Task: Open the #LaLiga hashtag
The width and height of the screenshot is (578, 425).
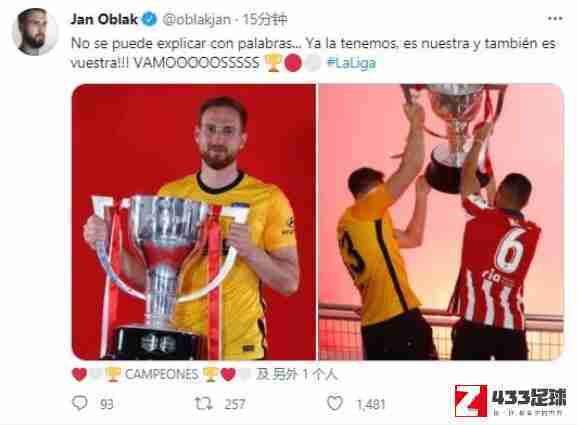Action: [351, 63]
